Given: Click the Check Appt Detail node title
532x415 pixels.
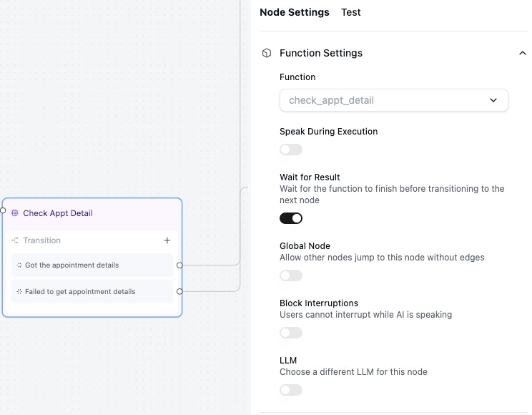Looking at the screenshot, I should click(58, 213).
